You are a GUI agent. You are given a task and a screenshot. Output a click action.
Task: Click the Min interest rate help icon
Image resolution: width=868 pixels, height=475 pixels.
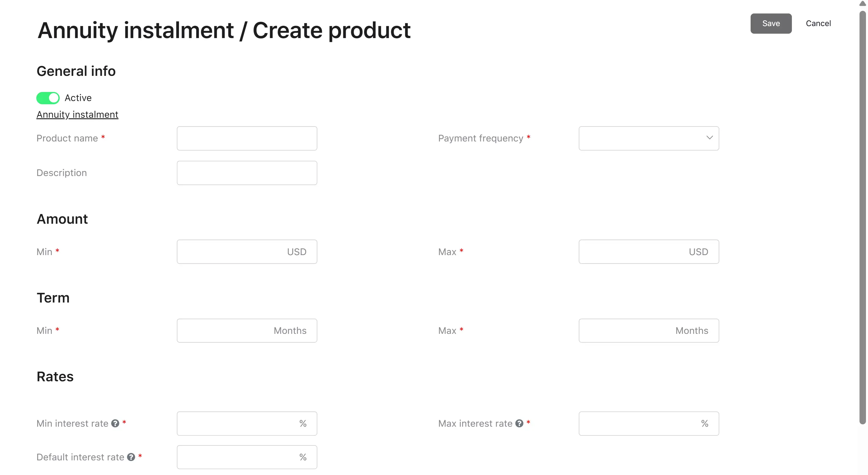click(115, 423)
